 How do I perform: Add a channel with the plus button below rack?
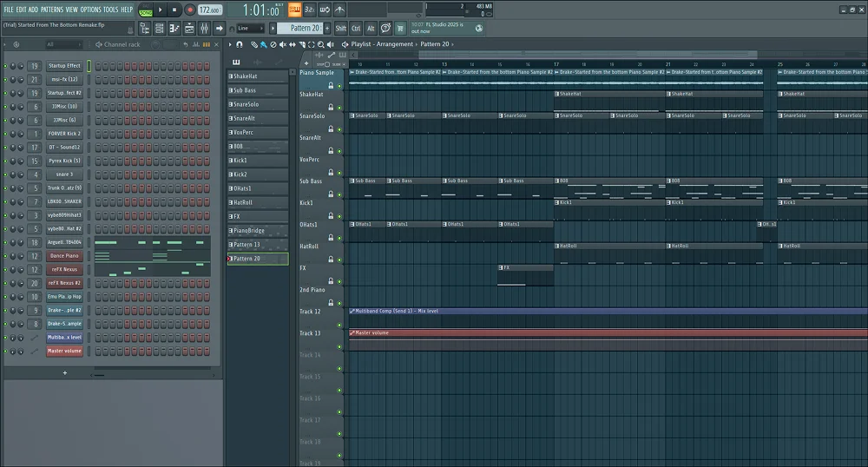tap(65, 373)
